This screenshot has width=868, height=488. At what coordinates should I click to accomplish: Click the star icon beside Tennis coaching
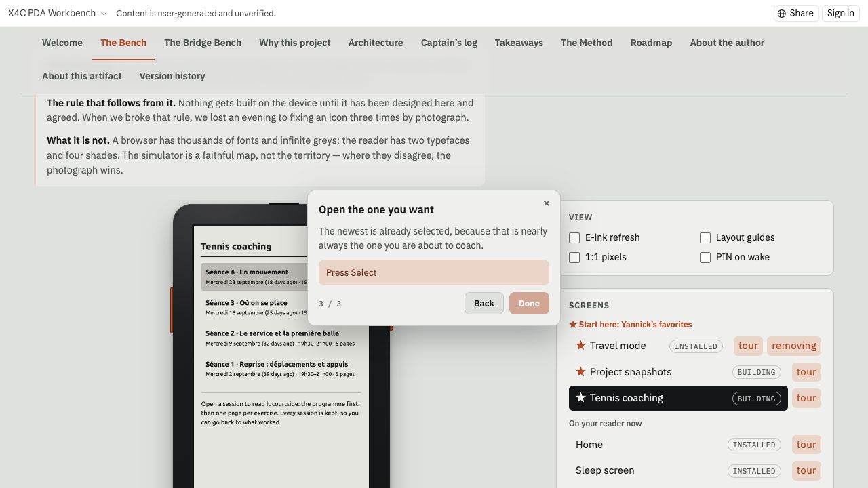click(580, 398)
